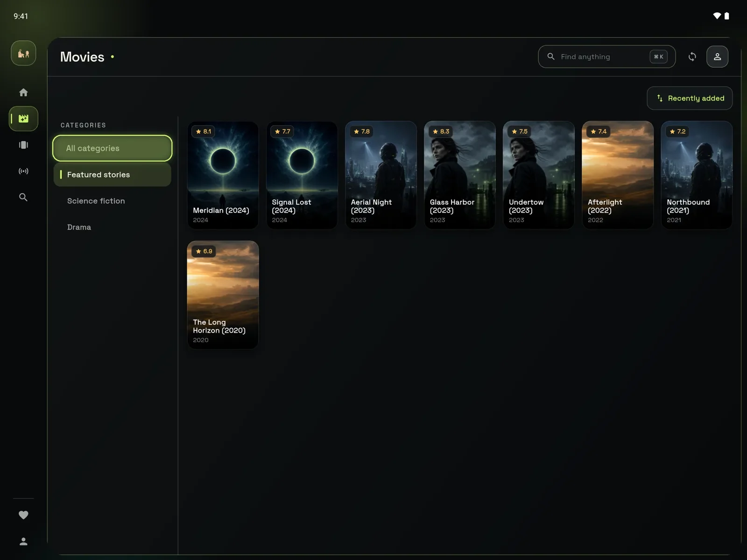747x560 pixels.
Task: Click the 8.1 rating badge on Meridian
Action: click(204, 131)
